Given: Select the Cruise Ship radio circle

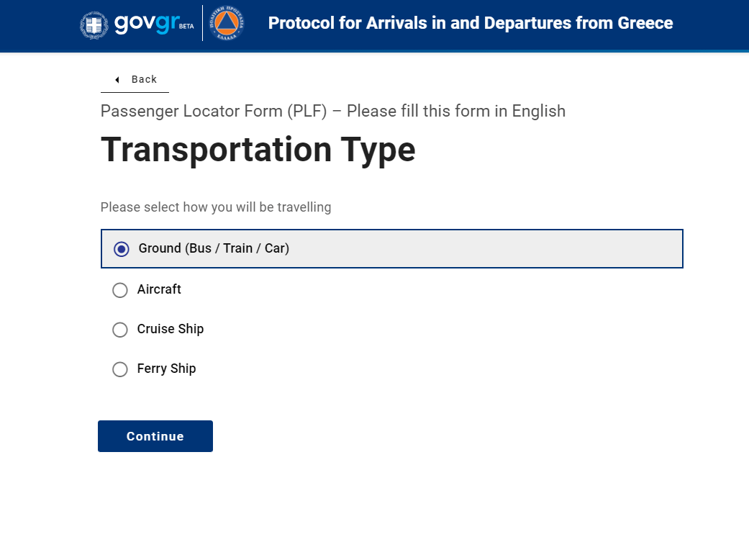Looking at the screenshot, I should [120, 330].
